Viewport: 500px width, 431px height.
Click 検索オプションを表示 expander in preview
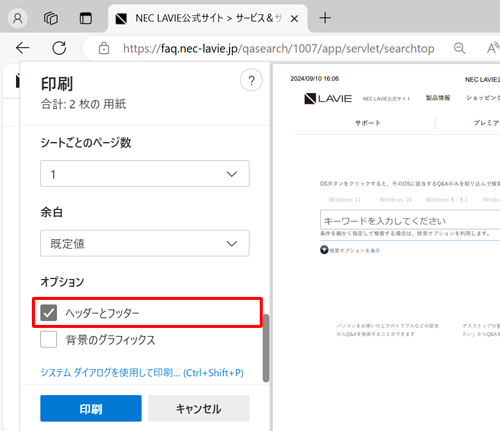point(350,250)
